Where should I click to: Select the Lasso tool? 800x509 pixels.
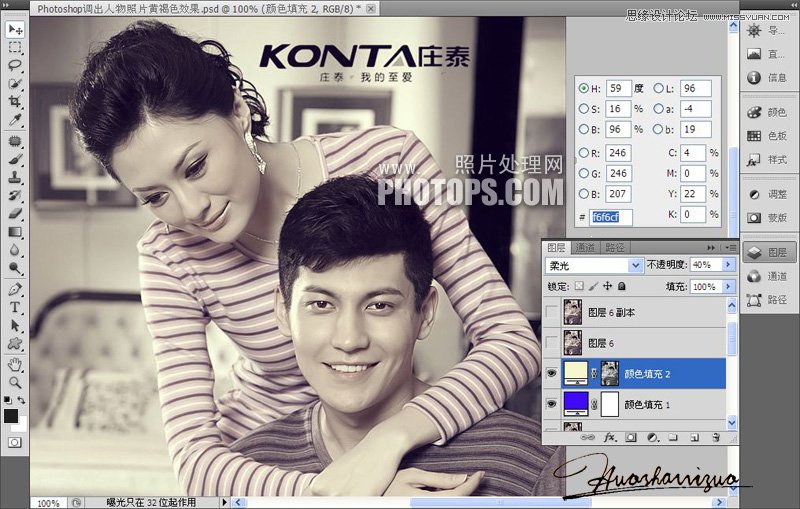15,66
